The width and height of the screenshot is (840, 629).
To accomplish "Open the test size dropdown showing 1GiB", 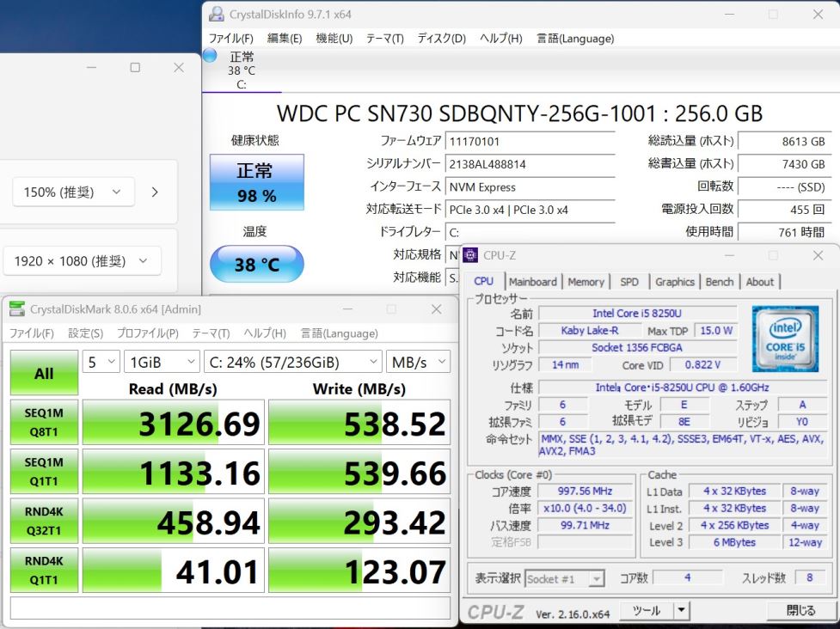I will pyautogui.click(x=162, y=362).
